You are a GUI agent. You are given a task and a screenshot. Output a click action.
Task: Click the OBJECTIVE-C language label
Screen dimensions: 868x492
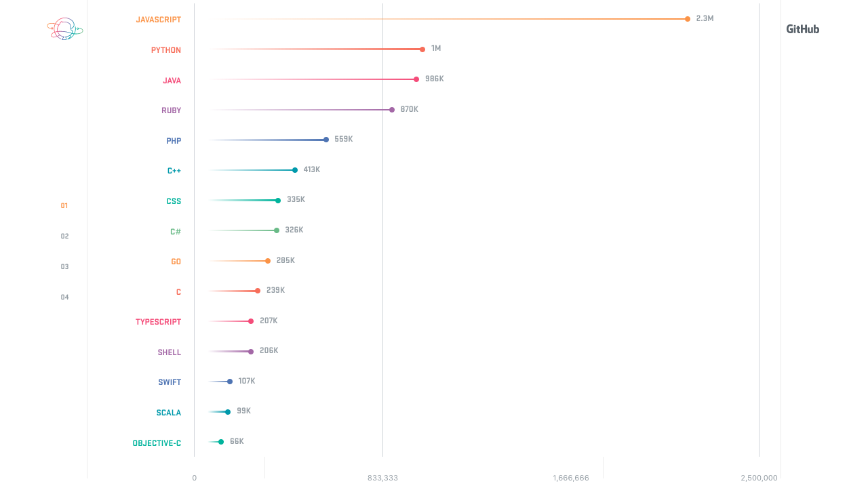[157, 443]
